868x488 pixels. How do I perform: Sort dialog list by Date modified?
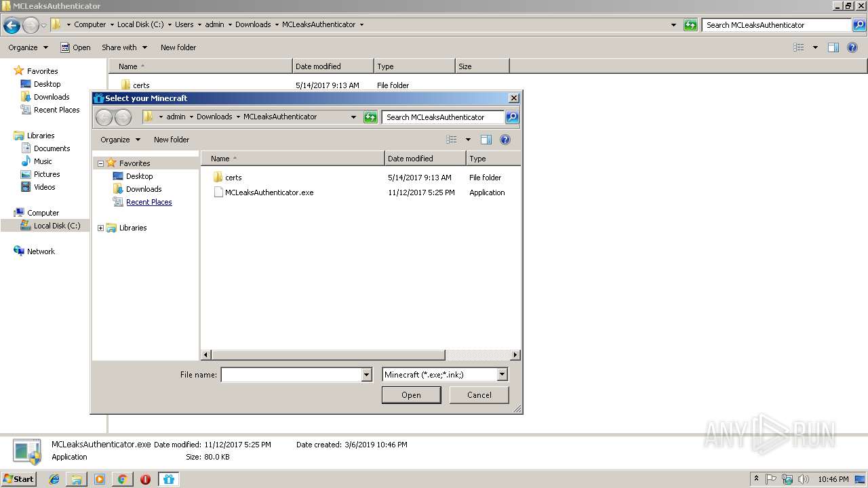pyautogui.click(x=425, y=159)
